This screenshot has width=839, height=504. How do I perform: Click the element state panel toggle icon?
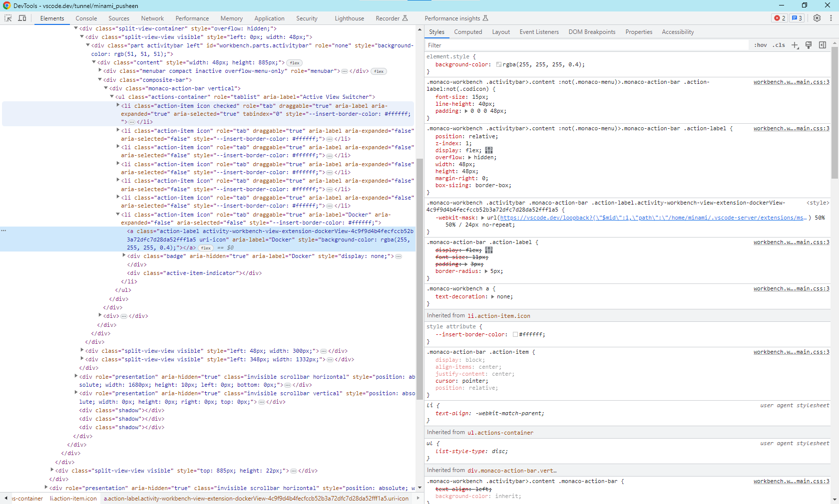pyautogui.click(x=822, y=45)
